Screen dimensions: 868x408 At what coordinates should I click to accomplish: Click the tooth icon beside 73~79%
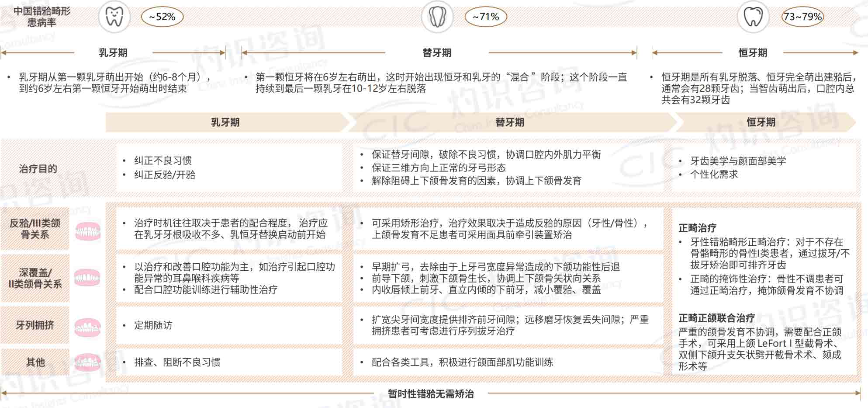point(753,17)
